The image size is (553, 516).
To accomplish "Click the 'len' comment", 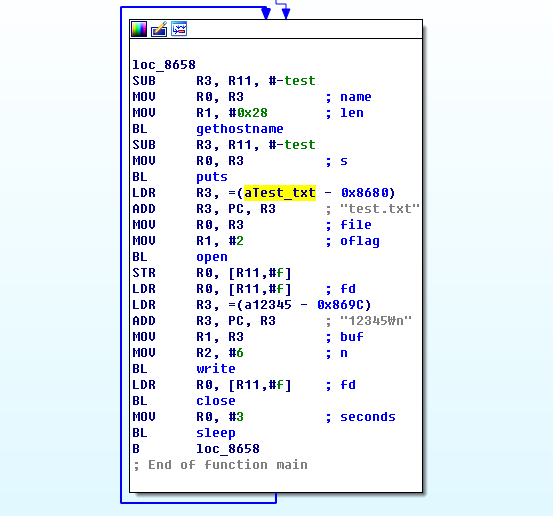I will point(352,113).
